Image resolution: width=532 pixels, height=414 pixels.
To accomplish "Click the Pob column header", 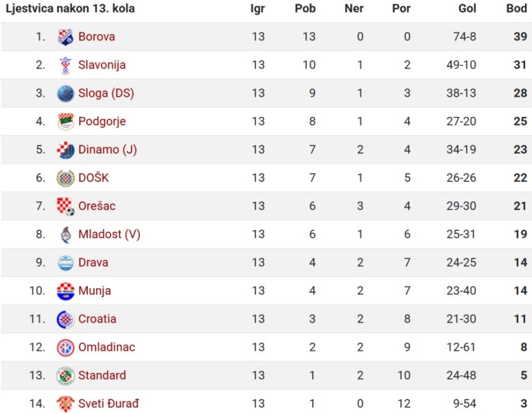I will click(x=305, y=8).
